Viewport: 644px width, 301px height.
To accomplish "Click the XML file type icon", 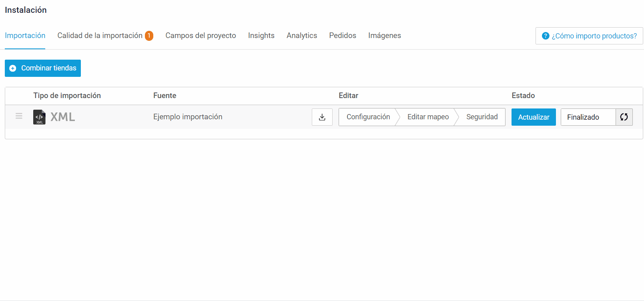I will (39, 117).
